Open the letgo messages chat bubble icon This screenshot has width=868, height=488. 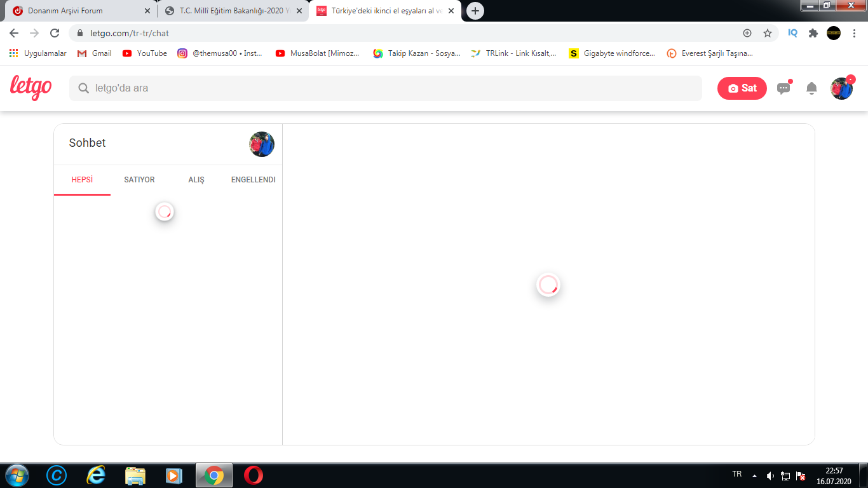click(783, 88)
